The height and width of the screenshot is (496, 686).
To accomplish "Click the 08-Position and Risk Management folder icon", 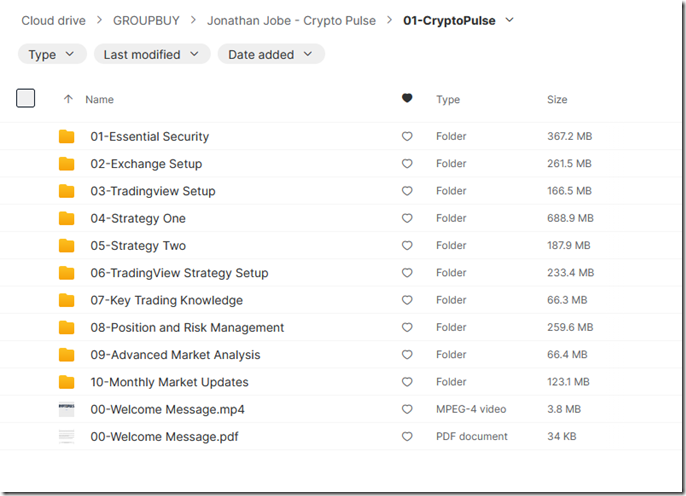I will click(x=66, y=328).
